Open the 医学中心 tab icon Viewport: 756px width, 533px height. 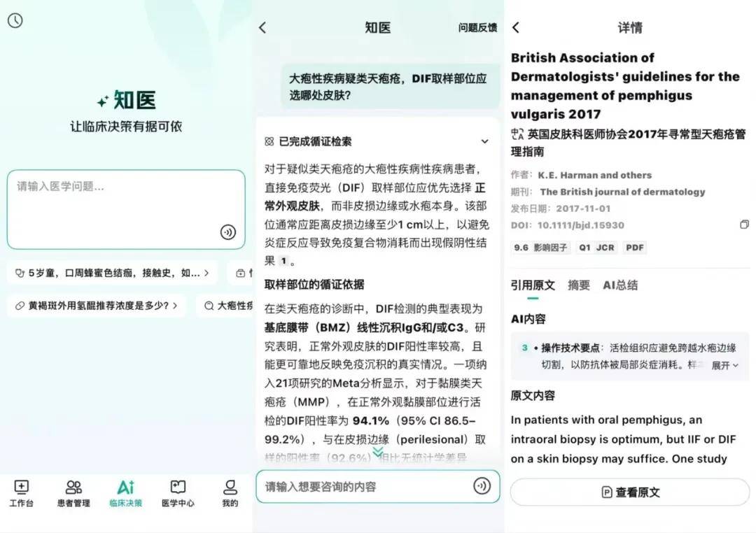point(178,494)
